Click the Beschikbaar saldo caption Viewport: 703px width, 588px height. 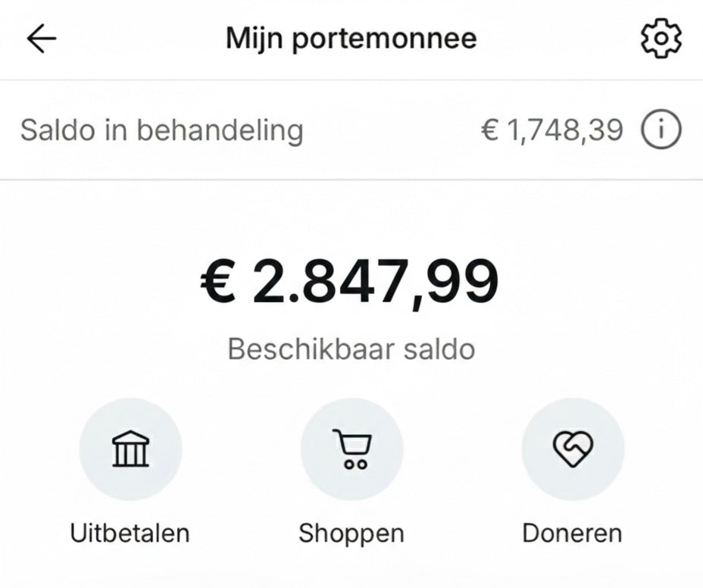point(351,349)
